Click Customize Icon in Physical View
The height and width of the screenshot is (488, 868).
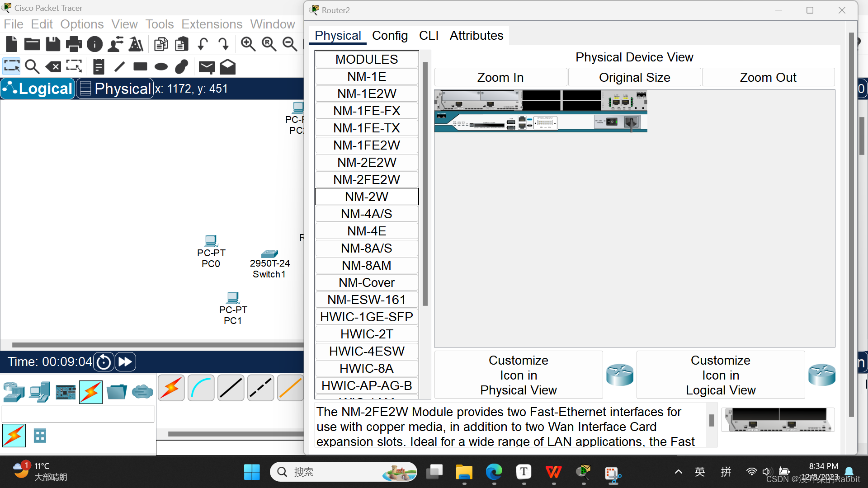click(519, 375)
